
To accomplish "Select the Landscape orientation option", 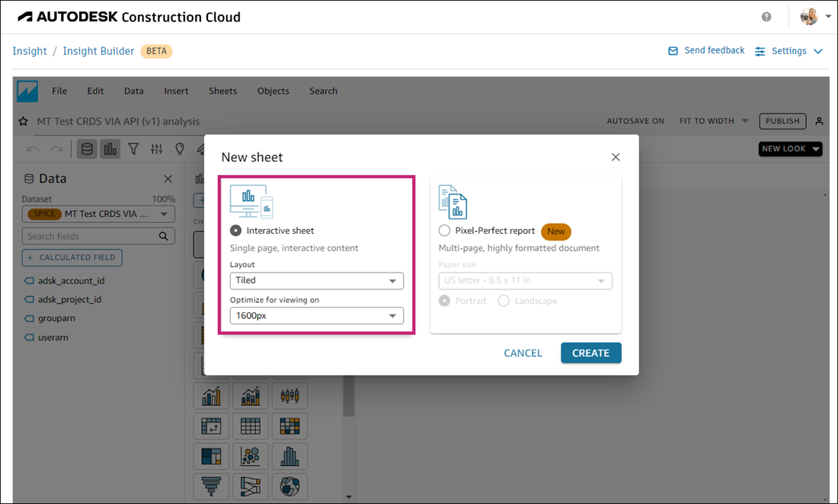I will click(x=503, y=301).
